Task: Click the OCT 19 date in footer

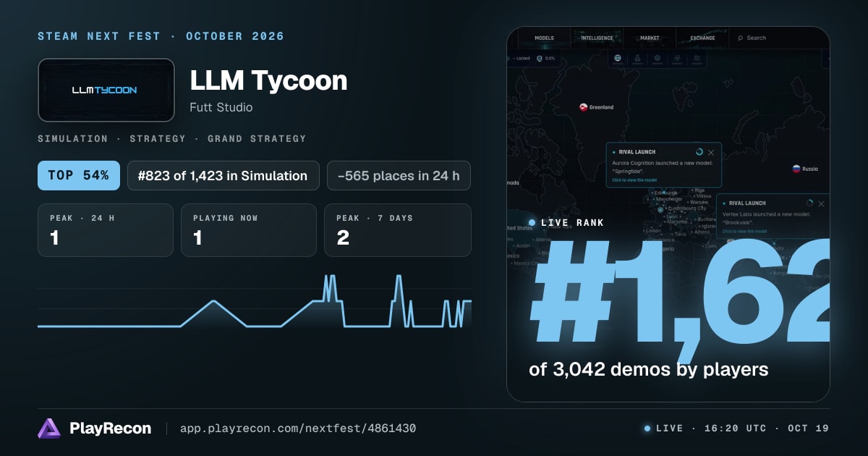Action: [809, 428]
